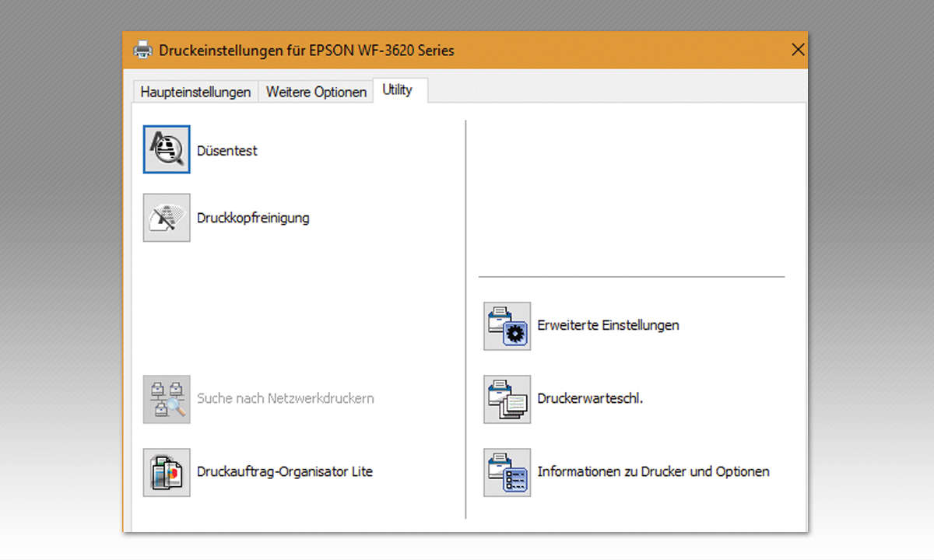Click the Erweiterte Einstellungen label
934x560 pixels.
(x=608, y=325)
